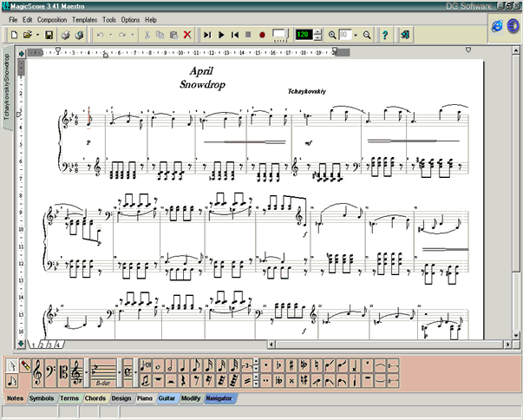The image size is (523, 420).
Task: Open the Help menu
Action: click(151, 20)
